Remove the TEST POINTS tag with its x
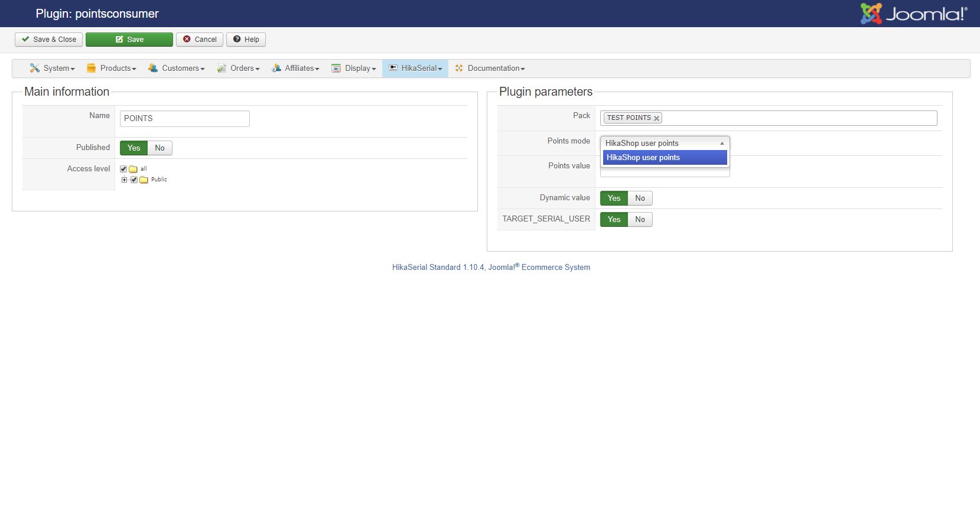Image resolution: width=980 pixels, height=505 pixels. coord(656,118)
